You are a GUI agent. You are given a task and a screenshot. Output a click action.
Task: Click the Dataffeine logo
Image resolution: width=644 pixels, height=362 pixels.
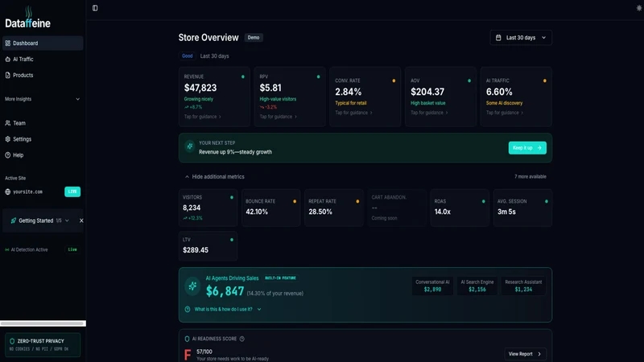[27, 17]
